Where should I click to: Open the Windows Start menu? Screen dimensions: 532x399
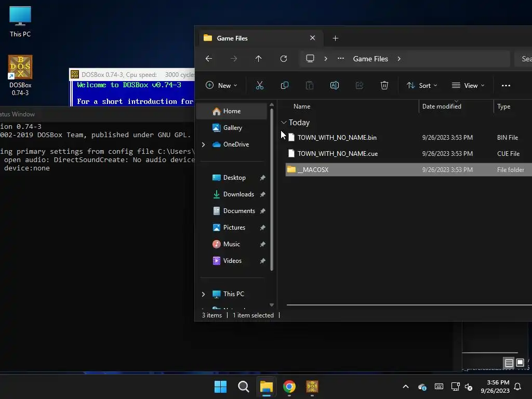click(x=220, y=387)
